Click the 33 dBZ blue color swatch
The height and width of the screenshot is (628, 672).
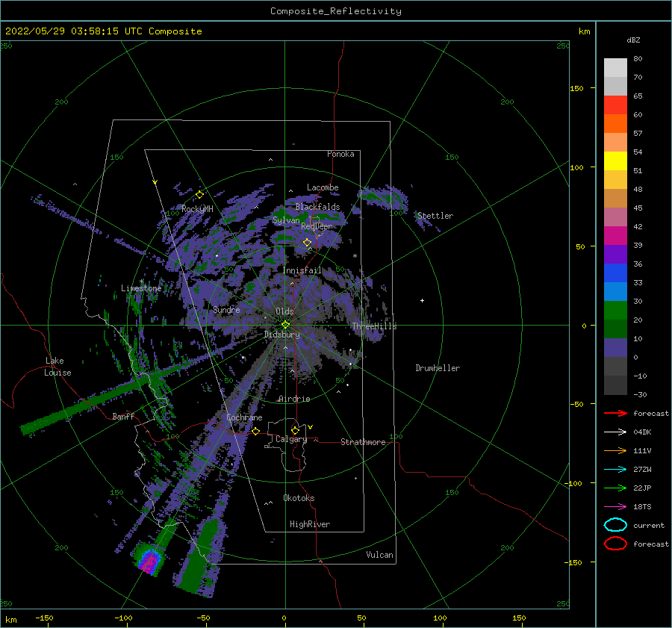click(615, 273)
